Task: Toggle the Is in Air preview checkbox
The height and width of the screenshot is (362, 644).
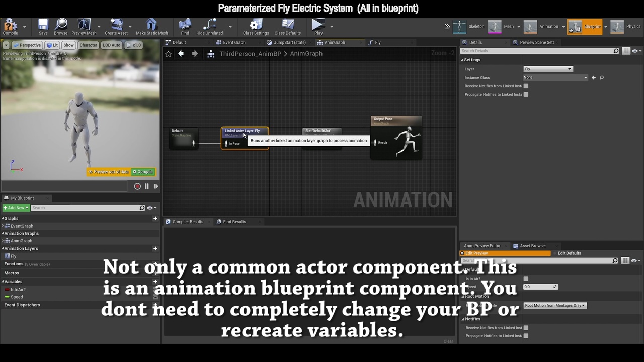Action: 526,279
